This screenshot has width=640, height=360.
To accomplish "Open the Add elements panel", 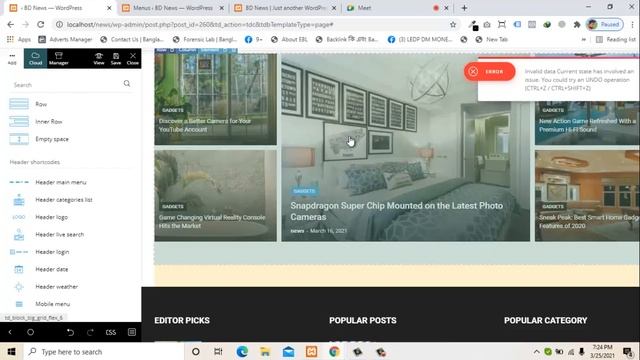I will coord(12,58).
